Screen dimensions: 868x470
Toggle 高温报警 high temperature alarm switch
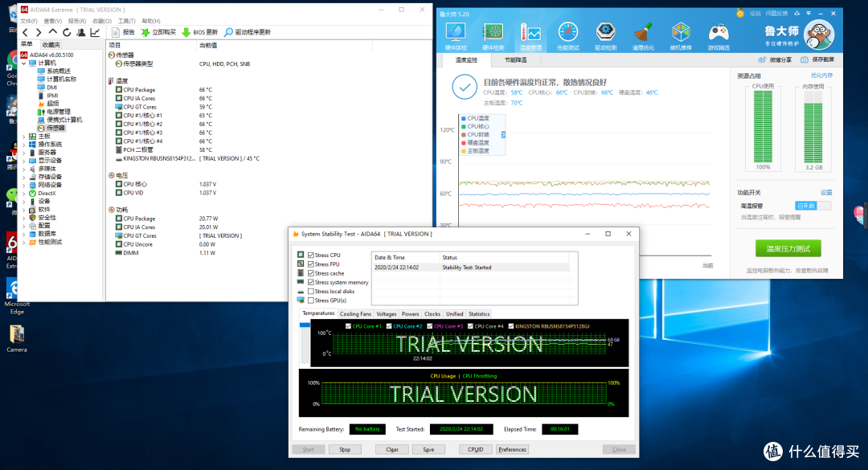(x=813, y=206)
